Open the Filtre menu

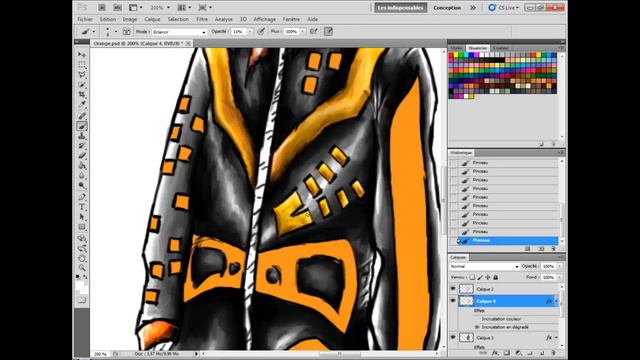[202, 19]
